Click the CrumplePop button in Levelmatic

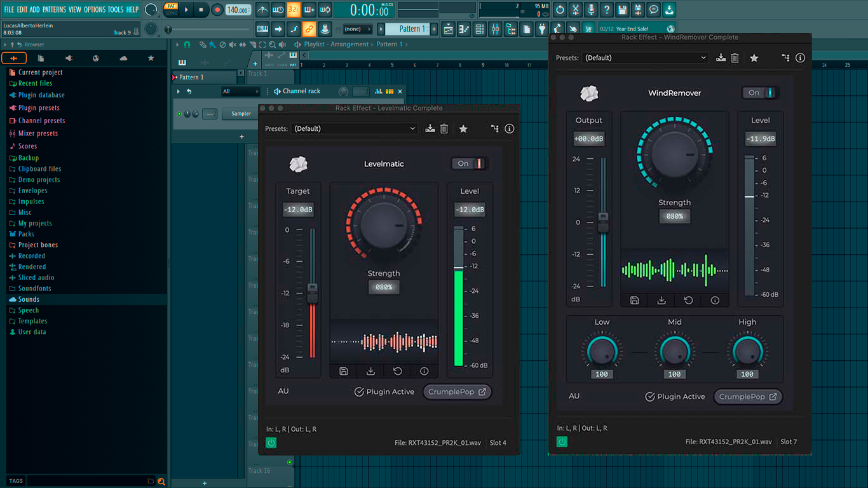click(457, 392)
